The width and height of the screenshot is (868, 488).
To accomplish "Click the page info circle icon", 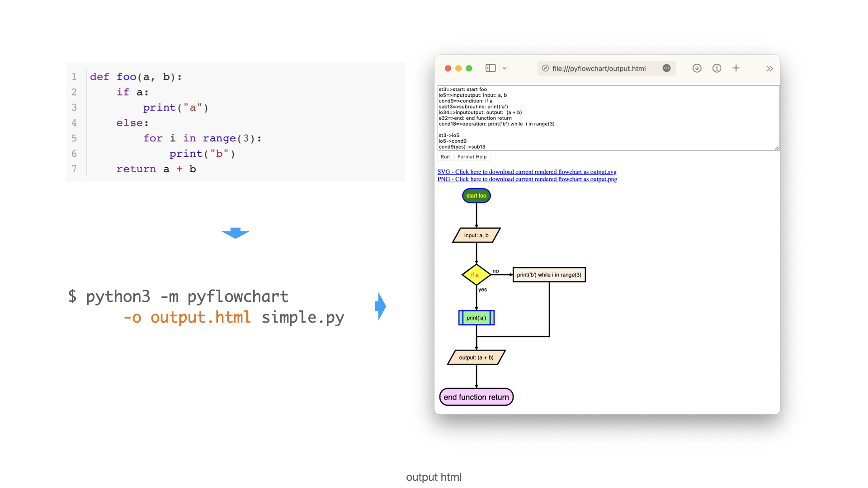I will 717,68.
